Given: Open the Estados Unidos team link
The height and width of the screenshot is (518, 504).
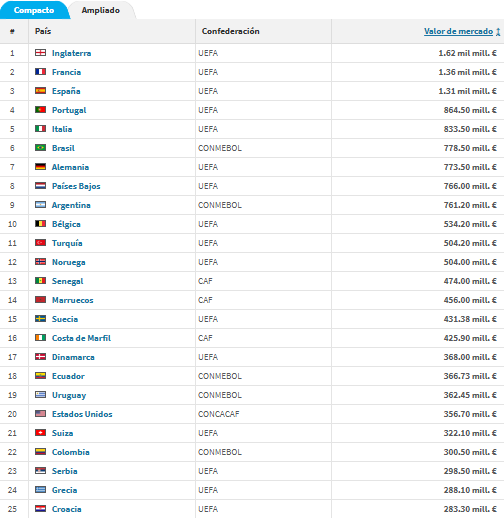Looking at the screenshot, I should pos(82,414).
